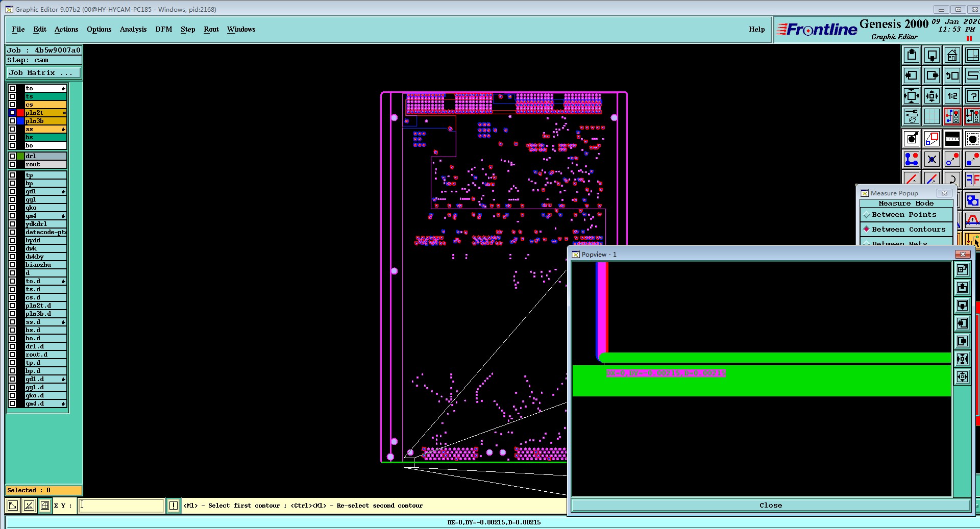Select the area zoom rectangle tool
Screen dimensions: 980x529
932,139
